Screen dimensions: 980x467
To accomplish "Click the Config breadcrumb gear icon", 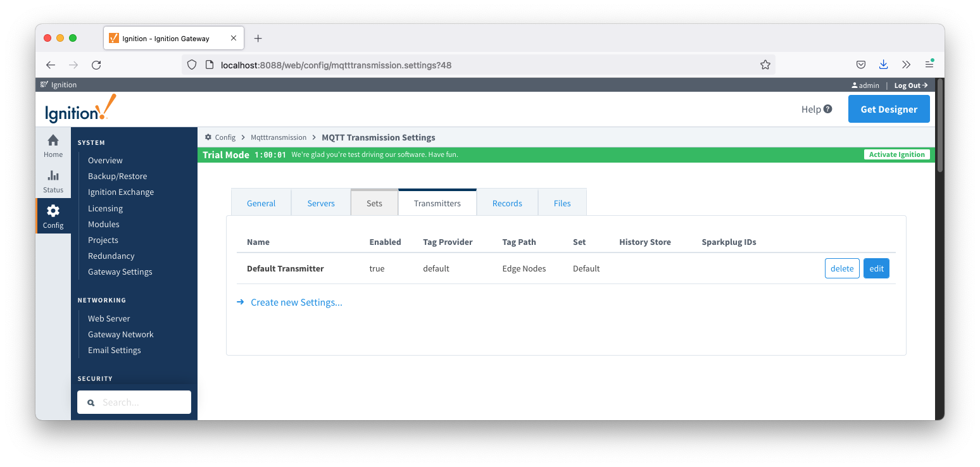I will [208, 137].
